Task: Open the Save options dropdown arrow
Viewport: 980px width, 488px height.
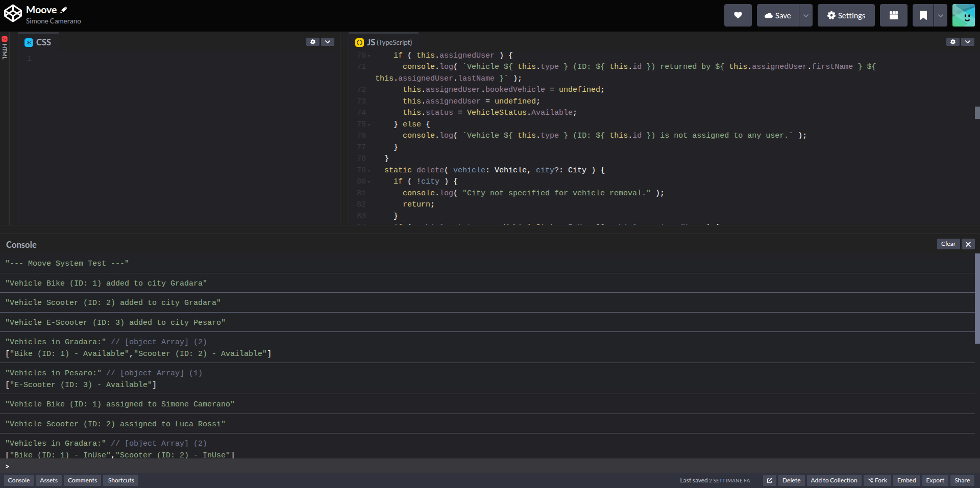Action: [805, 15]
